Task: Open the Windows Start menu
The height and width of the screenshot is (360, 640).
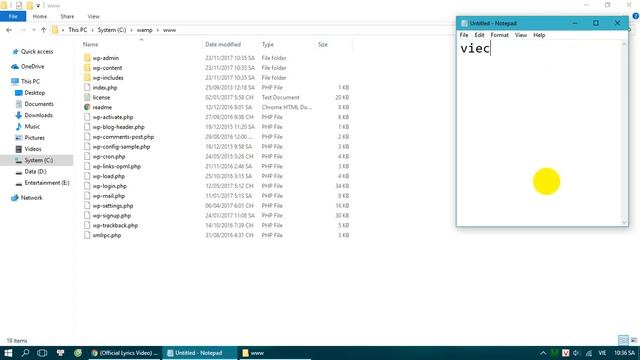Action: [x=8, y=353]
